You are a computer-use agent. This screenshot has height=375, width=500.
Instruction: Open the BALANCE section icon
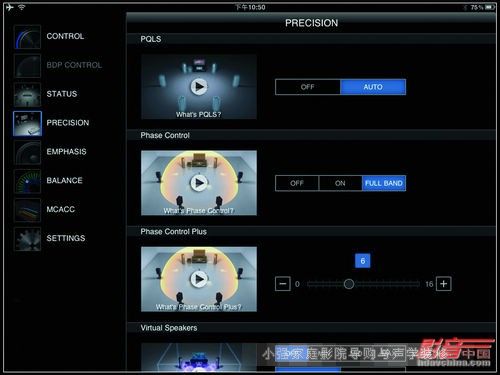[27, 181]
